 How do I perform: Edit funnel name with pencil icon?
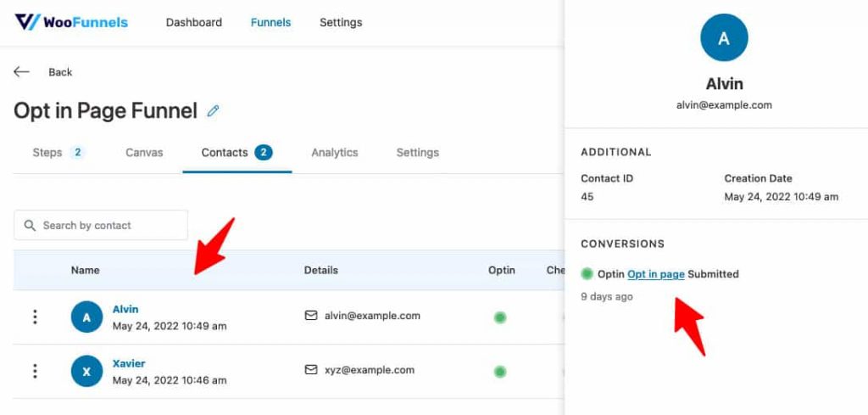coord(213,111)
